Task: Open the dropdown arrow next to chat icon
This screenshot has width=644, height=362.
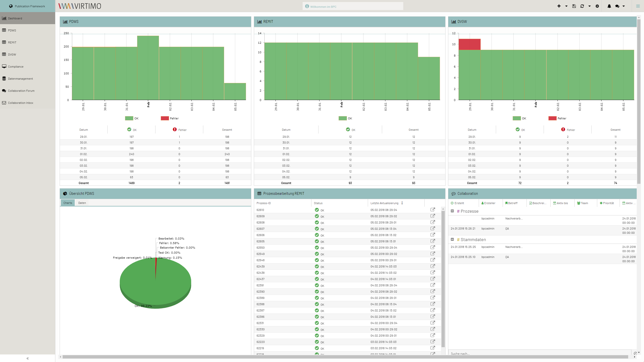Action: tap(624, 6)
